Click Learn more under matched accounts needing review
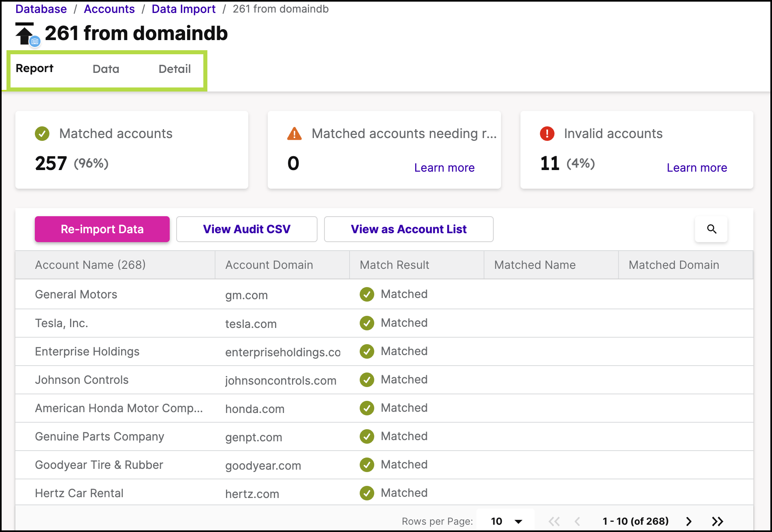The height and width of the screenshot is (532, 772). 444,168
